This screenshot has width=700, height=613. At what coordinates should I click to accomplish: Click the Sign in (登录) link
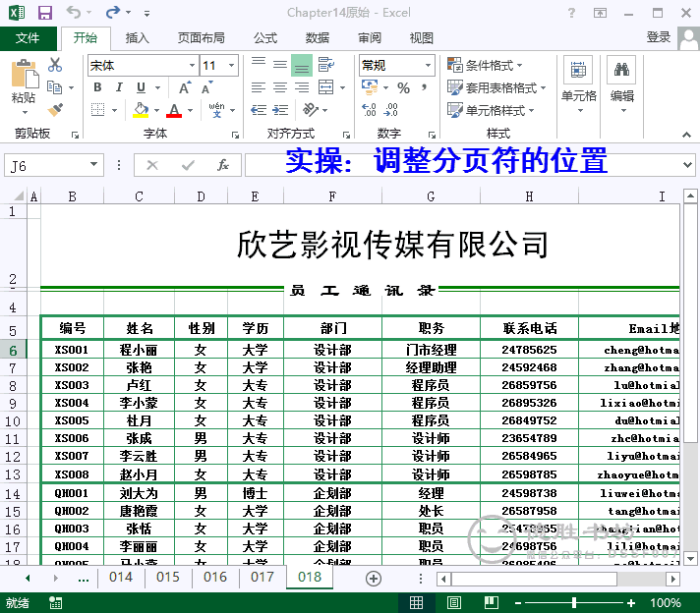click(659, 37)
